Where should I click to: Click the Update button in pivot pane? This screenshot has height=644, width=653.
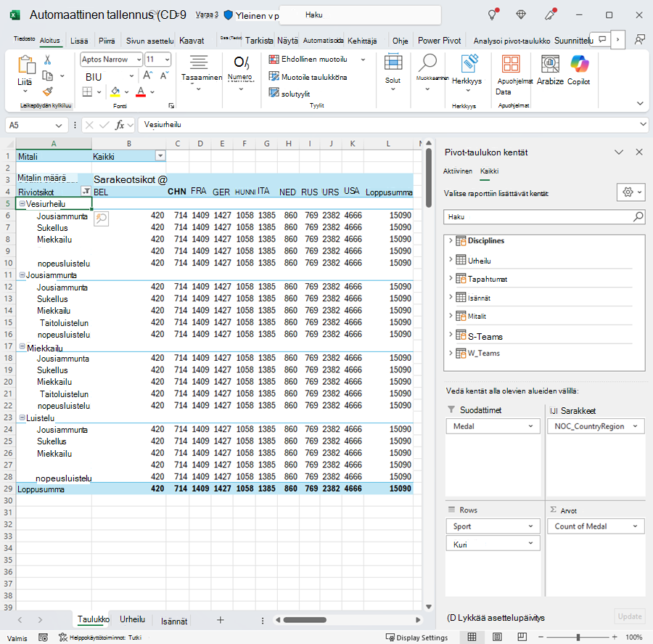pyautogui.click(x=629, y=616)
